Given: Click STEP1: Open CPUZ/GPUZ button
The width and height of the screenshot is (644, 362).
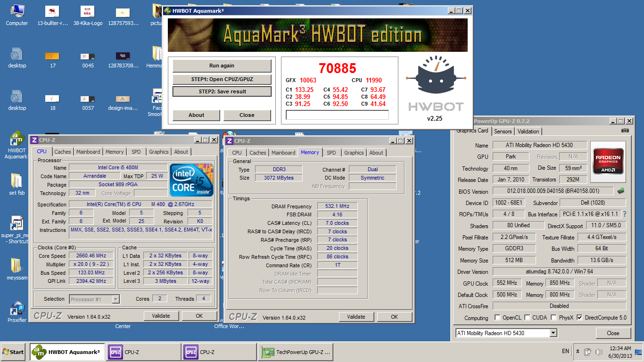Looking at the screenshot, I should pos(222,79).
